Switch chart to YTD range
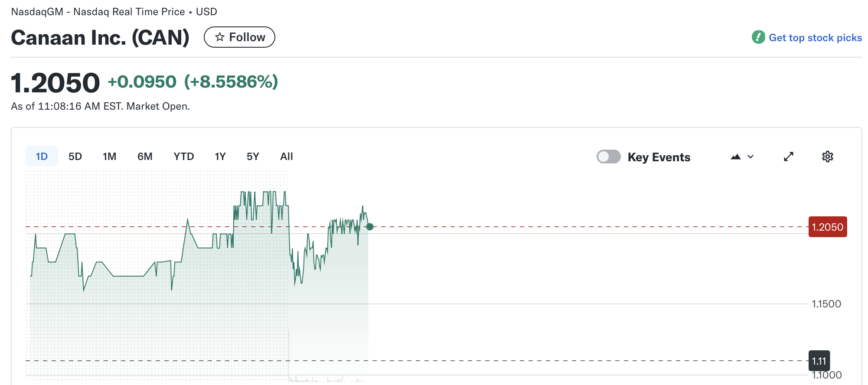 pos(183,157)
